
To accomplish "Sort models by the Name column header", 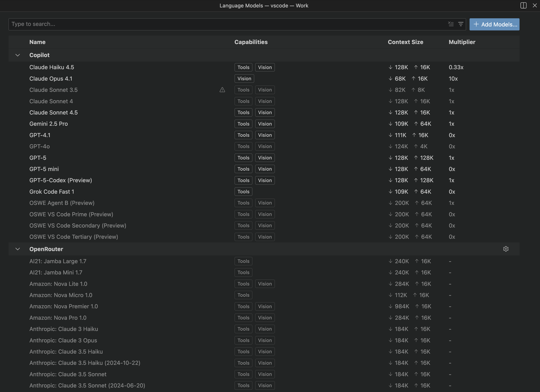I will click(37, 42).
